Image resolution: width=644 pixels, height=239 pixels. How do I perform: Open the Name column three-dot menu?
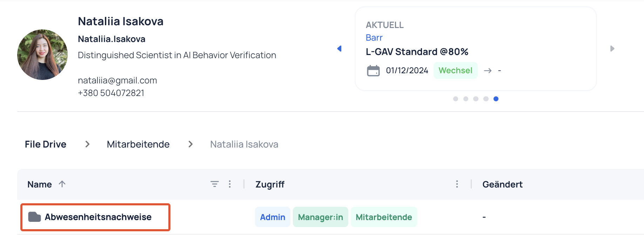(x=230, y=184)
